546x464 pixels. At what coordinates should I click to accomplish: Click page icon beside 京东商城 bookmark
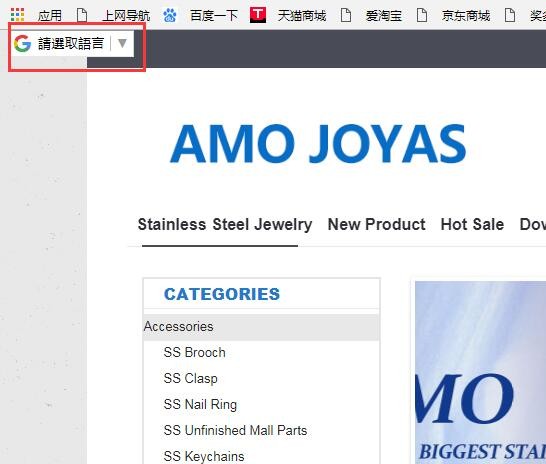point(422,15)
